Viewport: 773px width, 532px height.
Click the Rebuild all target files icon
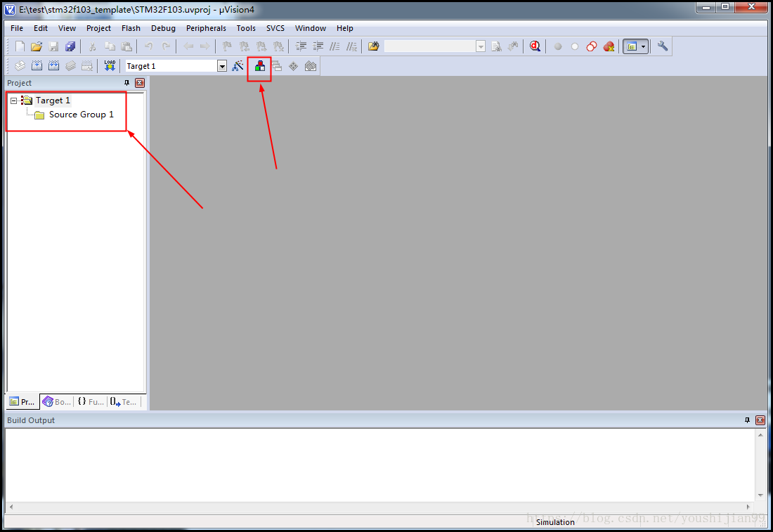pos(53,65)
